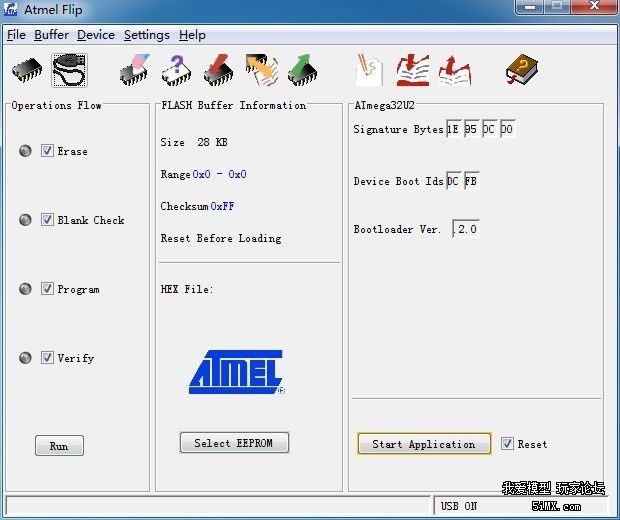Open the help book icon

coord(522,70)
